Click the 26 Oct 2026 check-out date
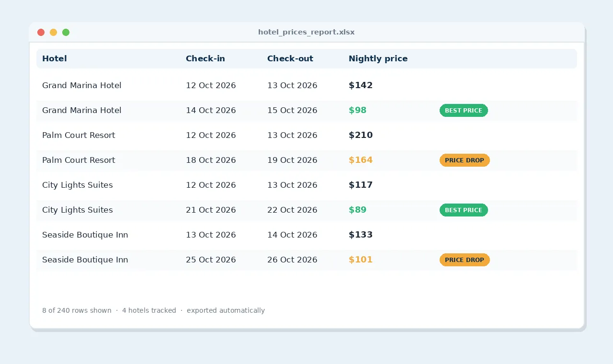 (292, 260)
